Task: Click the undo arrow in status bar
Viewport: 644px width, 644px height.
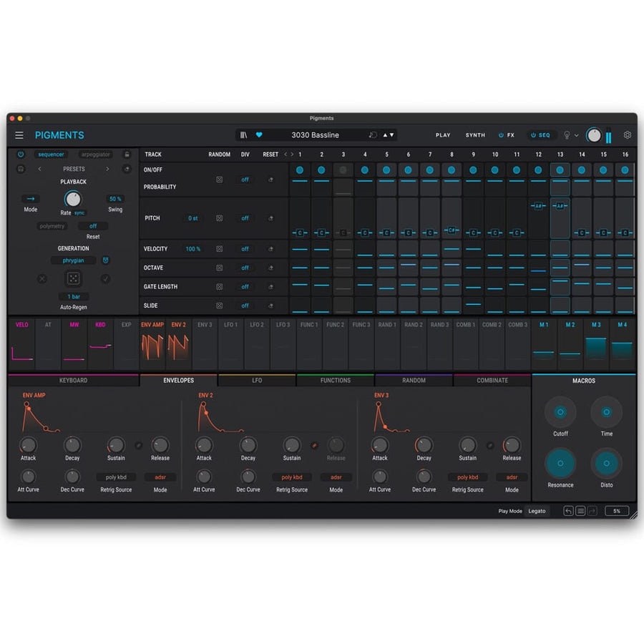Action: click(568, 511)
